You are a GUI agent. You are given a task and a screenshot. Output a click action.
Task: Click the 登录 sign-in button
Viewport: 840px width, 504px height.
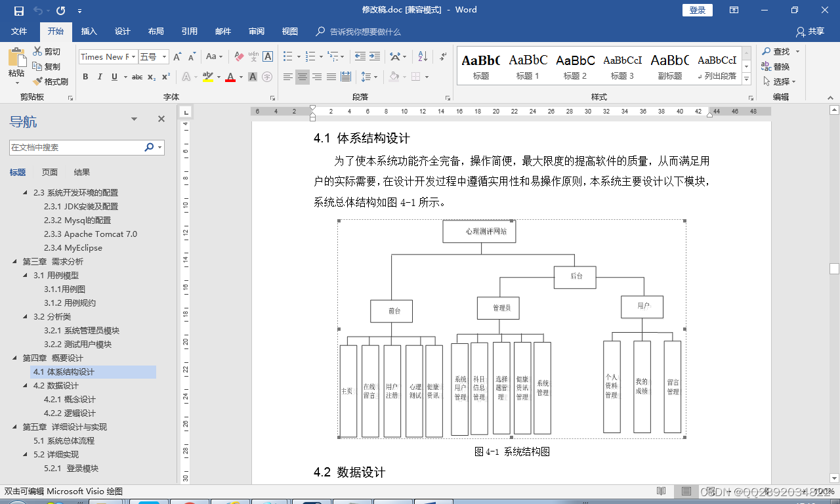[698, 10]
